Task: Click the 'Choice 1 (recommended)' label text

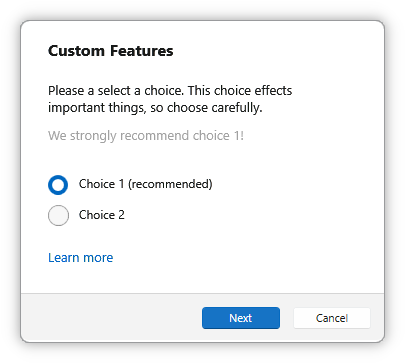Action: coord(145,184)
